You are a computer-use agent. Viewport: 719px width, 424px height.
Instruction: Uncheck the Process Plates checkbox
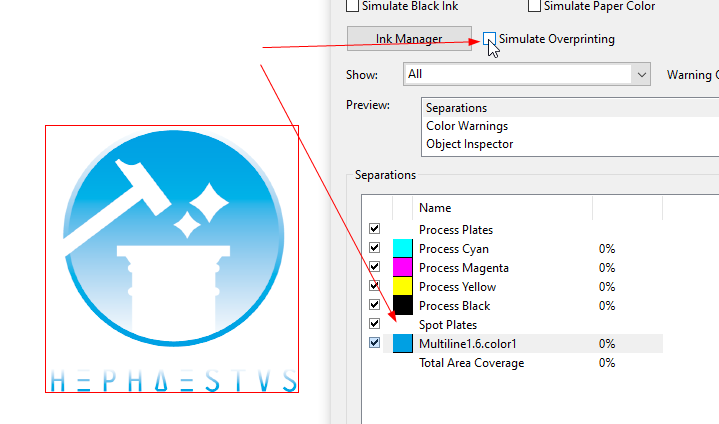[x=374, y=228]
